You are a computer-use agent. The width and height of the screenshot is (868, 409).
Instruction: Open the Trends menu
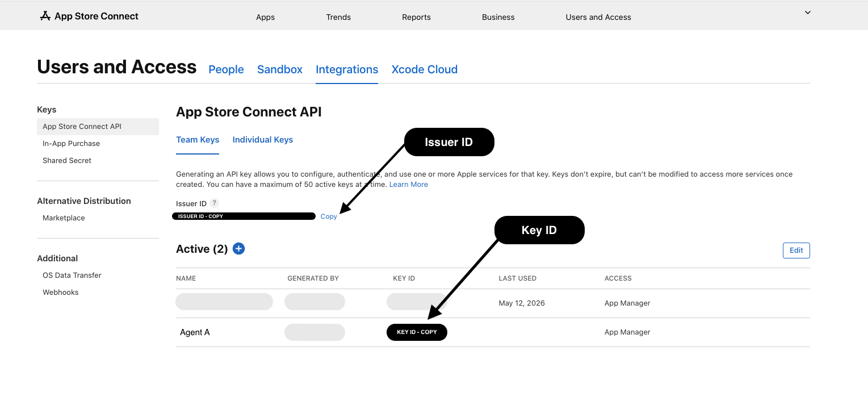338,17
